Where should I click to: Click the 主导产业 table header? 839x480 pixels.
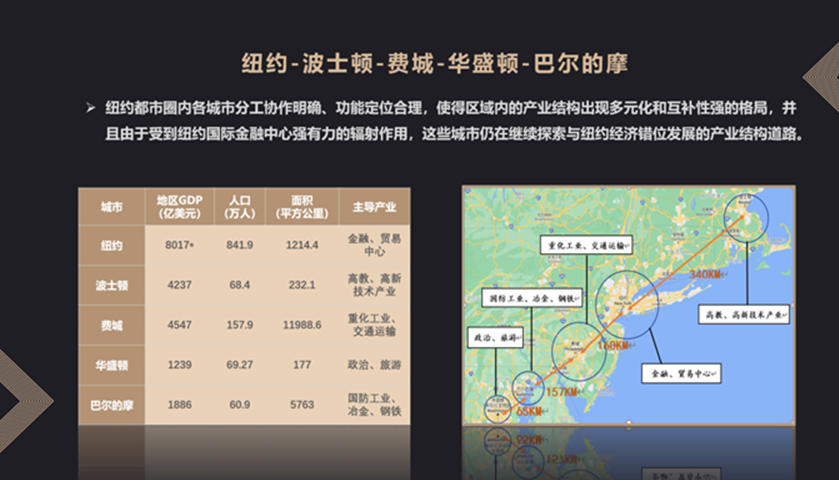(375, 207)
